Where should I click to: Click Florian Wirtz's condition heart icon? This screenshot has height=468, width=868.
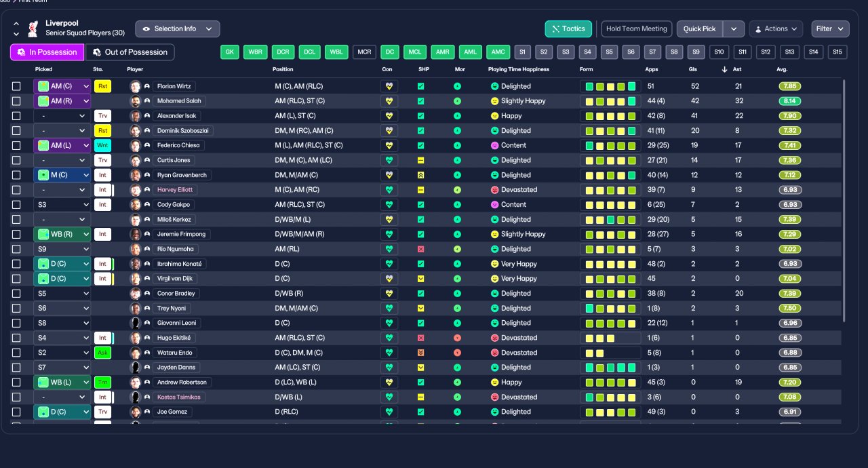pos(389,86)
